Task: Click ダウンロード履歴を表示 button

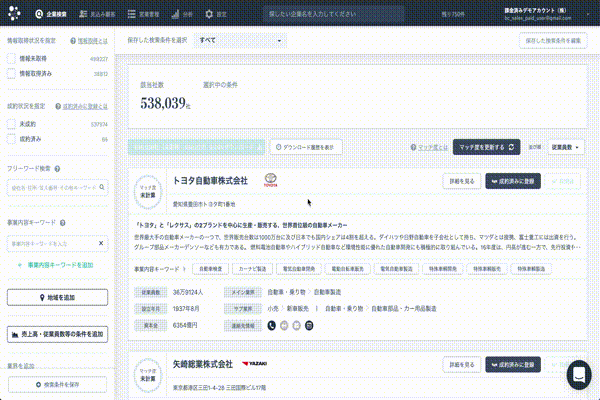Action: 306,147
